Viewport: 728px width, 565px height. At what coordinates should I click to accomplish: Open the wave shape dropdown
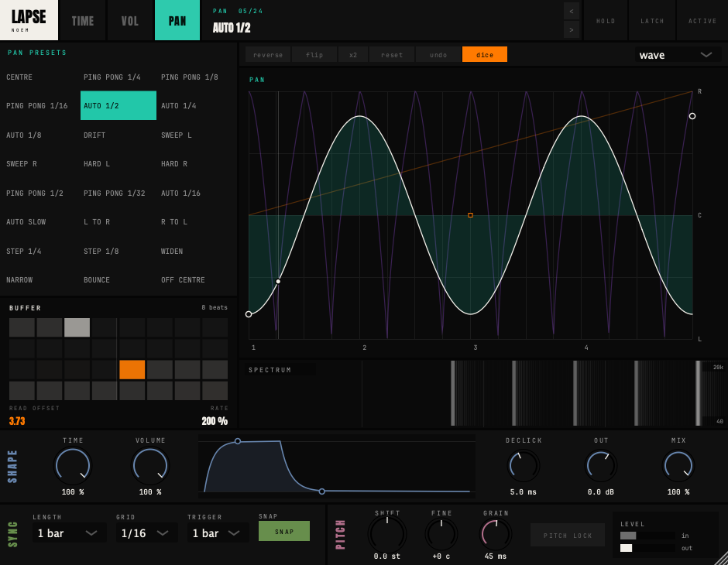pyautogui.click(x=675, y=55)
